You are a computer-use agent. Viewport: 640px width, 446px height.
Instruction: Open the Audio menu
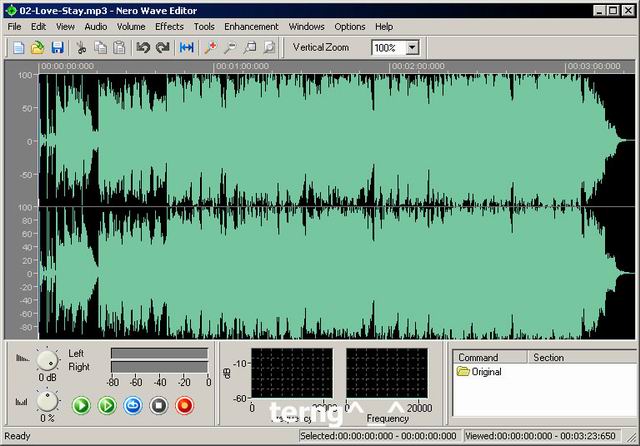click(96, 27)
